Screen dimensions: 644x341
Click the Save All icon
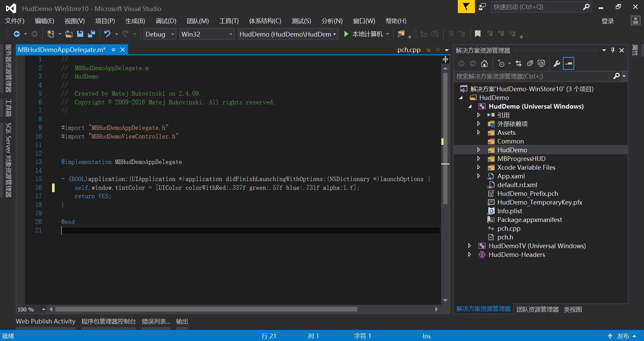pyautogui.click(x=91, y=34)
